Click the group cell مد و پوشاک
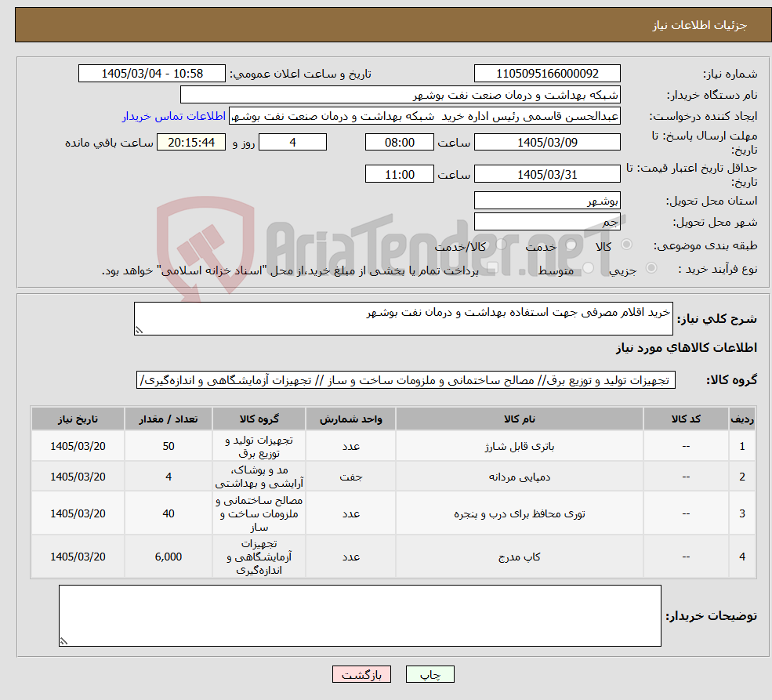This screenshot has height=700, width=772. [x=259, y=477]
